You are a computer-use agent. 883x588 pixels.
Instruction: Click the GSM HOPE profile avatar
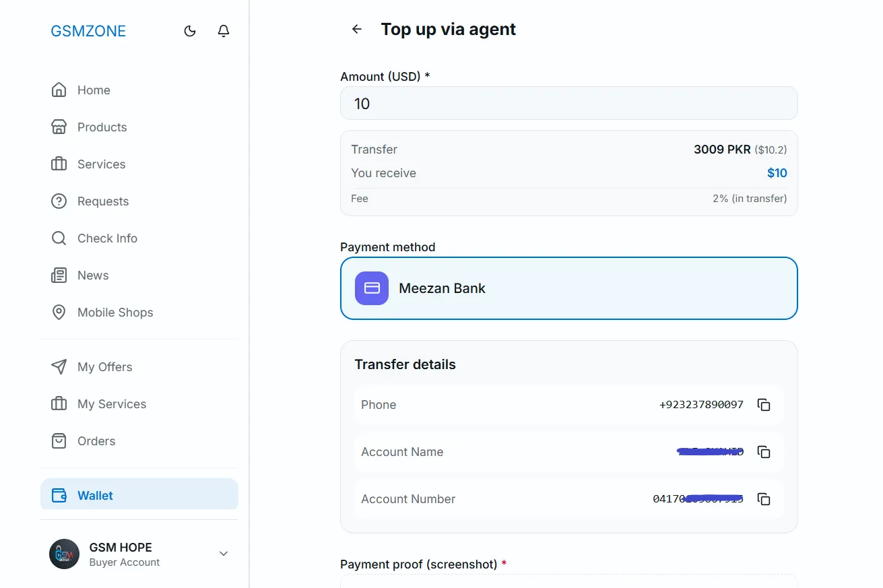tap(65, 554)
